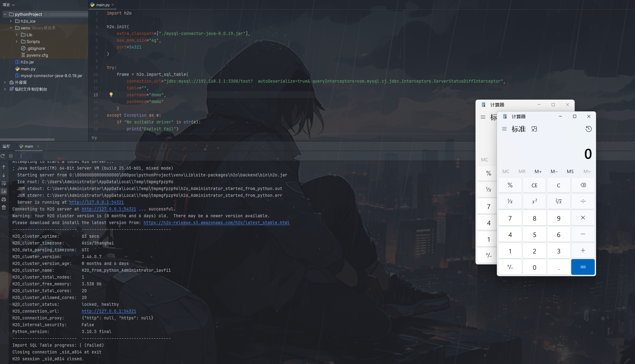The image size is (635, 364).
Task: Open the calculator hamburger navigation menu
Action: [504, 129]
